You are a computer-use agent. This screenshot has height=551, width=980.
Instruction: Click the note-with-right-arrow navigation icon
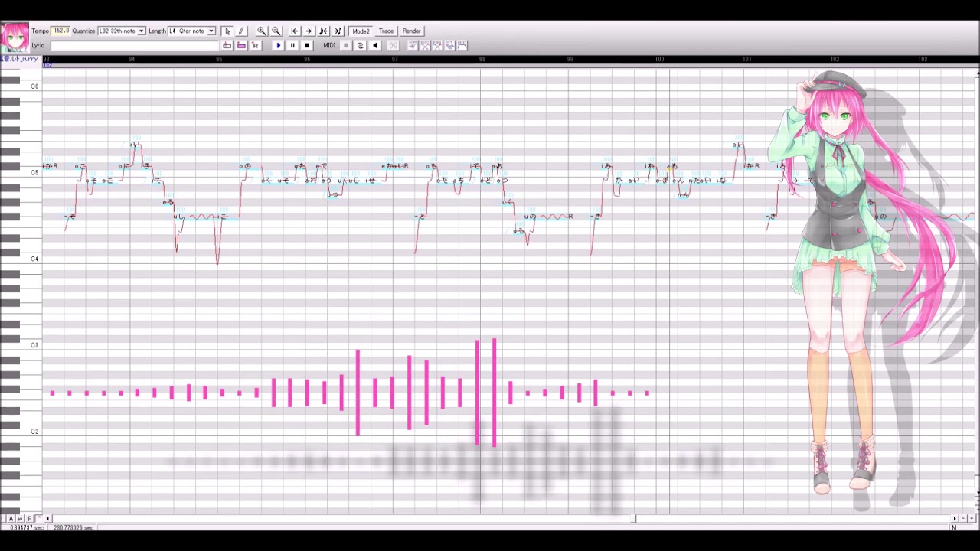338,31
